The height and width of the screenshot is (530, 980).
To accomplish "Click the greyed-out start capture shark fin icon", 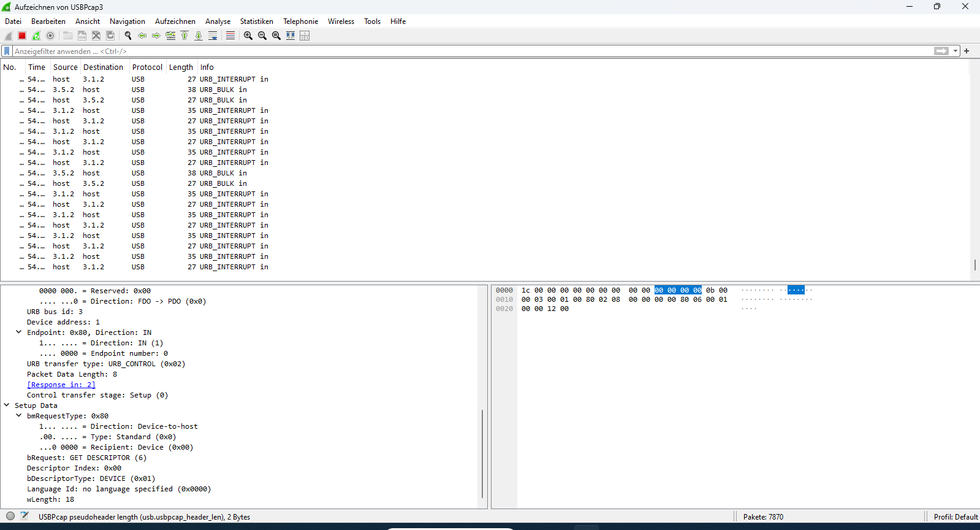I will (x=9, y=36).
